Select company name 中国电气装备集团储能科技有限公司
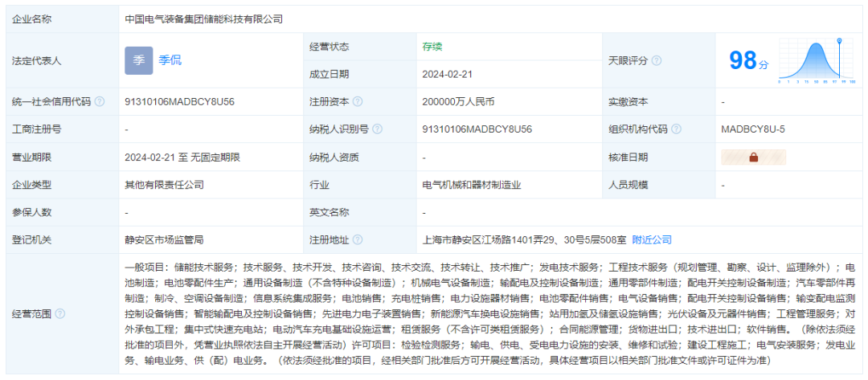Image resolution: width=868 pixels, height=380 pixels. (x=204, y=19)
